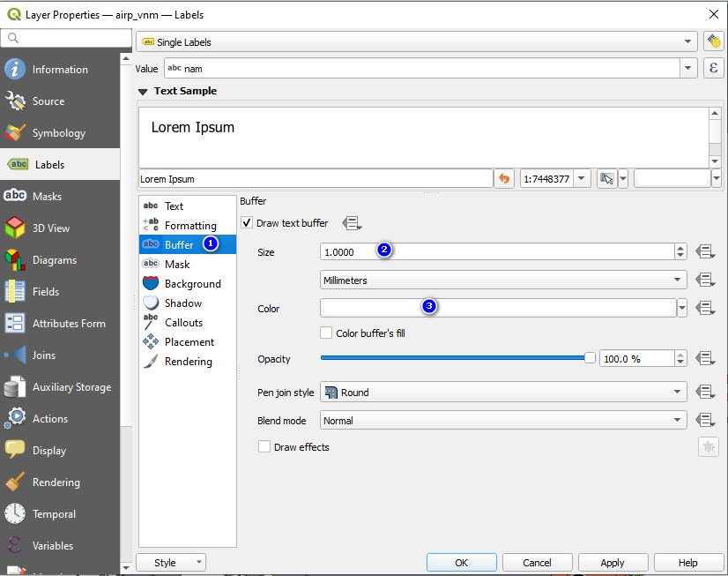The width and height of the screenshot is (728, 576).
Task: Select the label Rendering tab in settings list
Action: point(188,362)
